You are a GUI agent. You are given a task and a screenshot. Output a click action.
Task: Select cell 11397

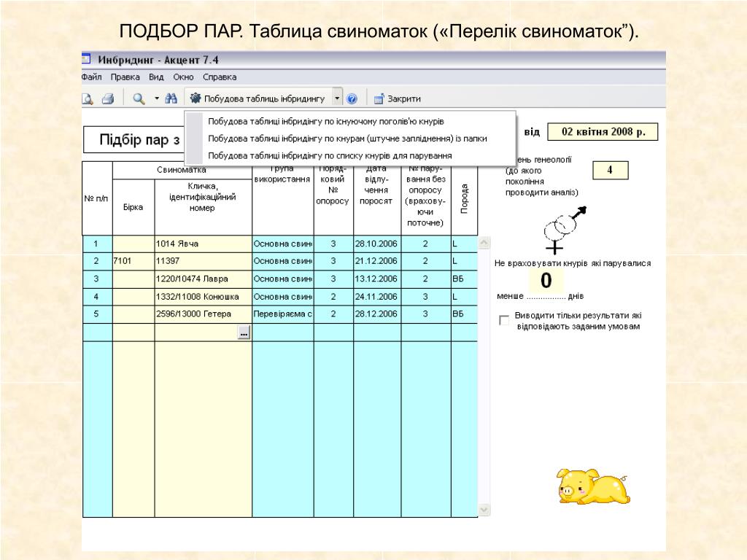(x=204, y=262)
